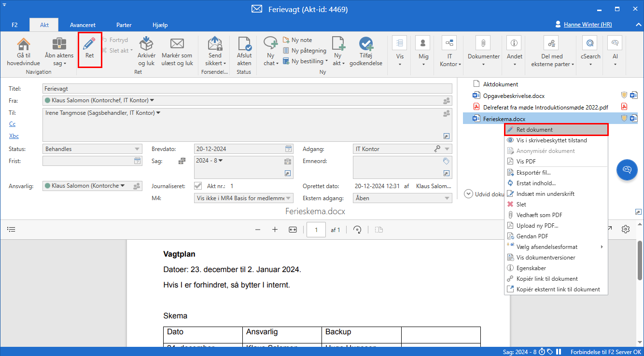Open PDF viewer settings gear
Viewport: 644px width, 356px height.
[x=626, y=229]
